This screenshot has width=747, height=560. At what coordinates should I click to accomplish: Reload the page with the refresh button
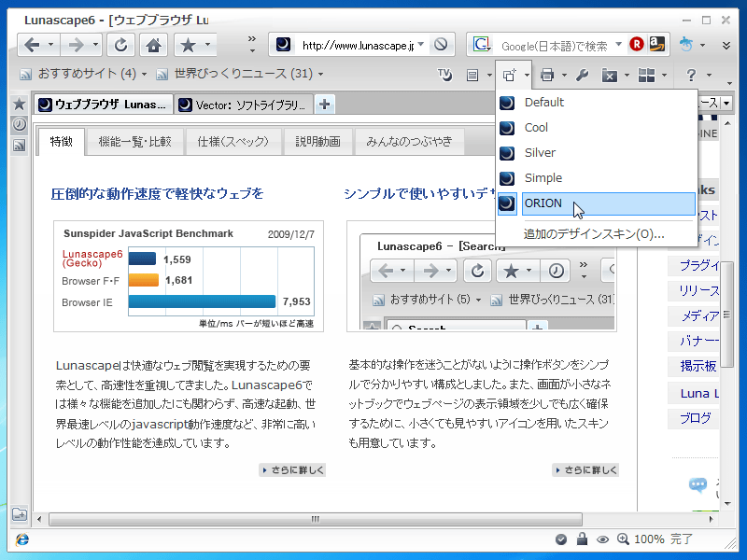[x=121, y=45]
